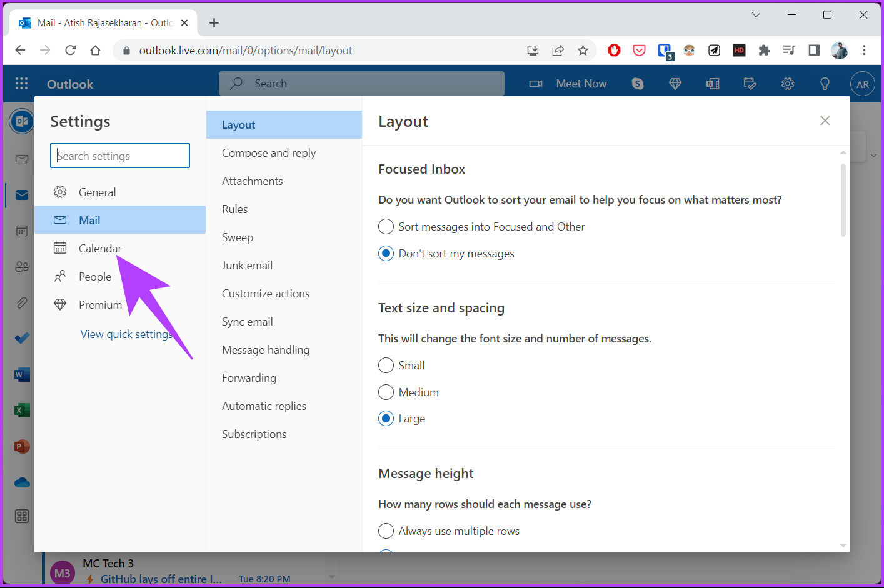Open the Chrome side panel icon
Image resolution: width=884 pixels, height=588 pixels.
tap(814, 50)
